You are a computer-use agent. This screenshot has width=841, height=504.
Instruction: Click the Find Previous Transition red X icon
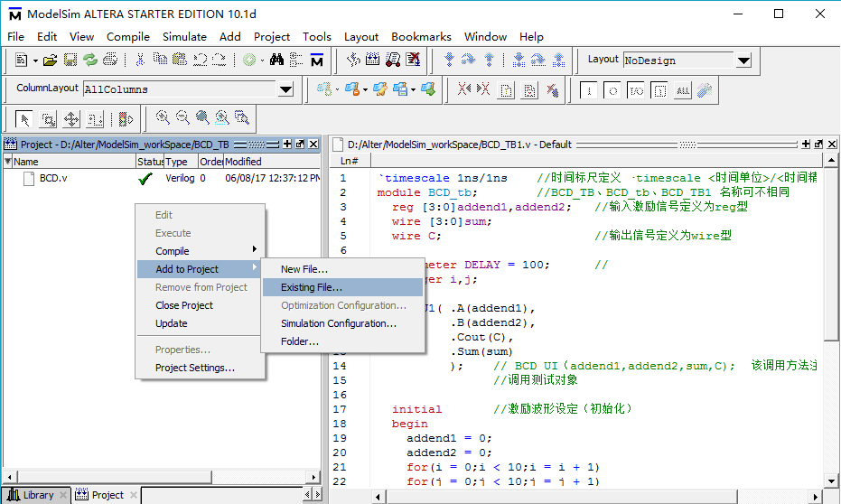coord(464,89)
